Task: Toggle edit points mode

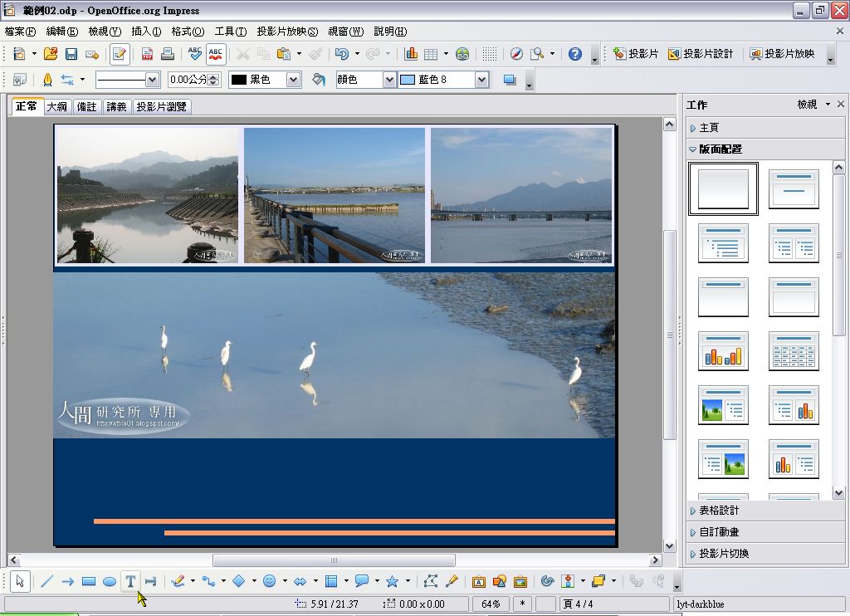Action: click(431, 581)
